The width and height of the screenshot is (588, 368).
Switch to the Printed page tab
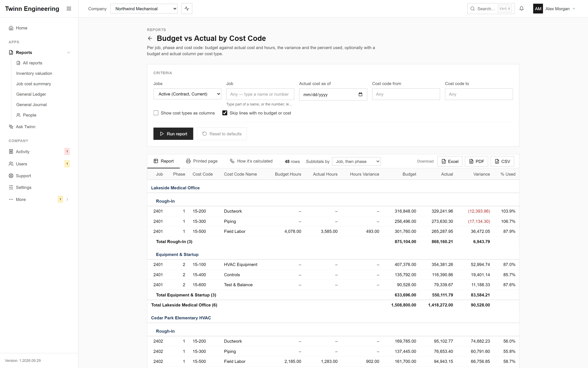coord(202,161)
